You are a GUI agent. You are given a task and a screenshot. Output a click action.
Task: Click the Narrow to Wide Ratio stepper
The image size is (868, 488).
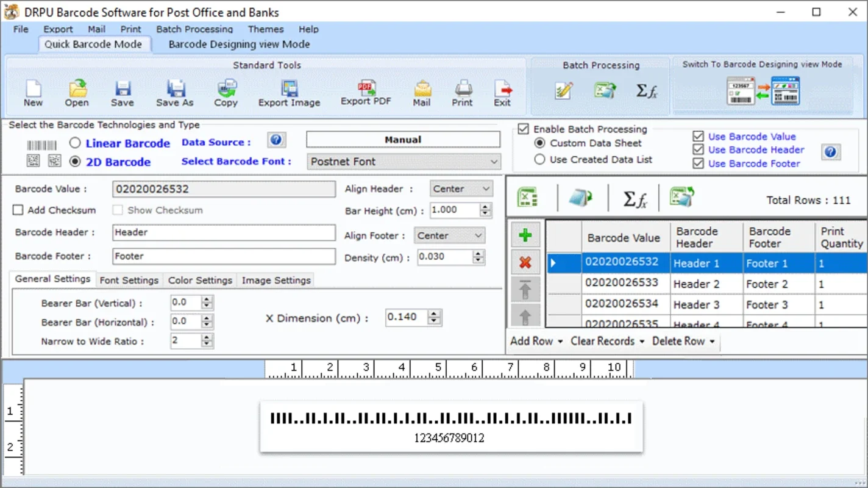[x=207, y=340]
